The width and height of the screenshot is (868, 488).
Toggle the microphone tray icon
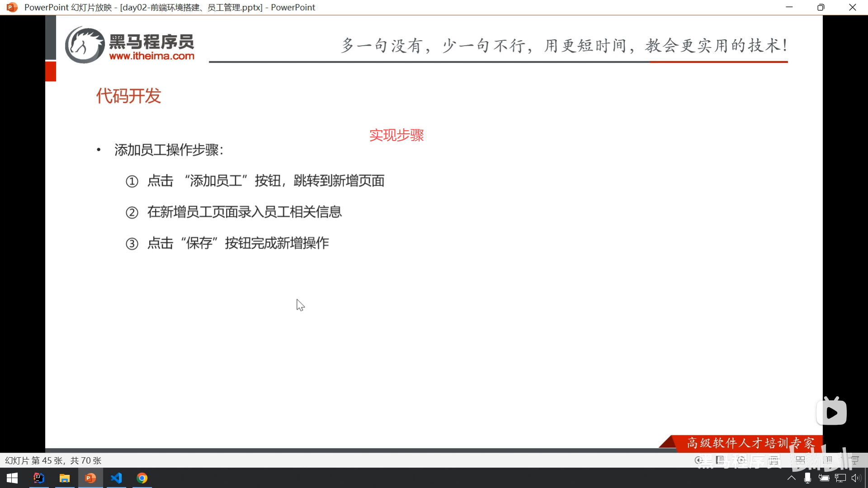(807, 478)
